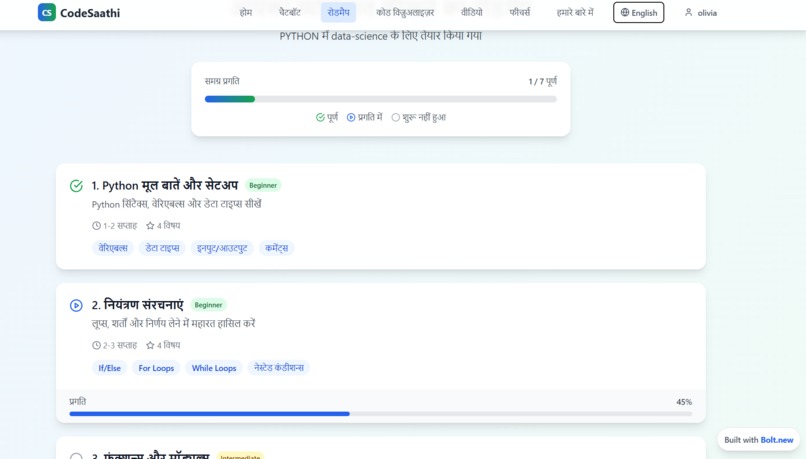The image size is (806, 459).
Task: Select the इनपुट/आउटपुट topic chip
Action: tap(222, 248)
